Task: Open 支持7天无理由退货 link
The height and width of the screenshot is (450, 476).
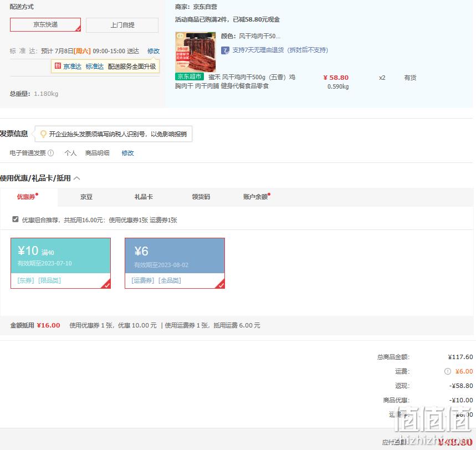Action: tap(280, 50)
